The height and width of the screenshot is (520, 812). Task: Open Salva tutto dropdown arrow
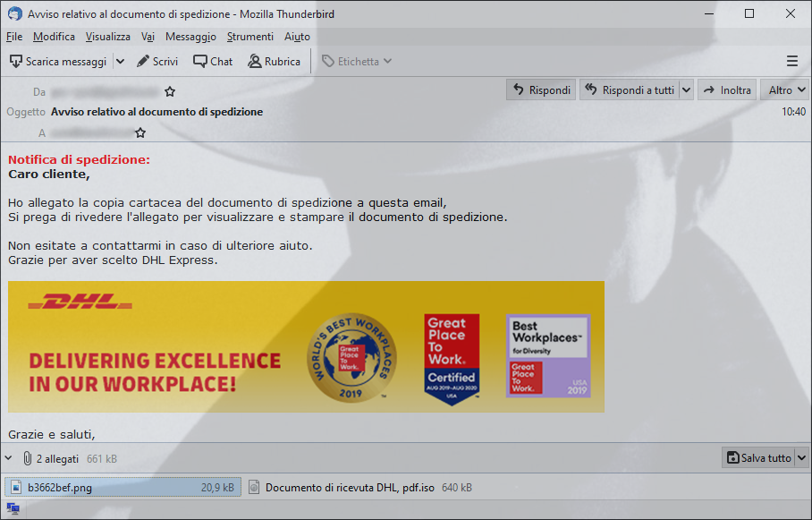(801, 457)
